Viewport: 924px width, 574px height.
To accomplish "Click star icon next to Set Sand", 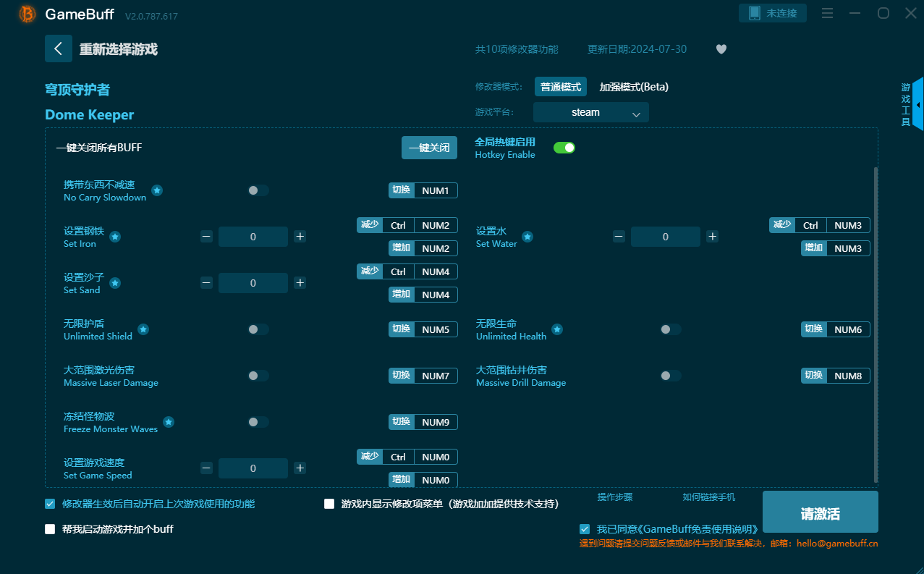I will click(115, 283).
